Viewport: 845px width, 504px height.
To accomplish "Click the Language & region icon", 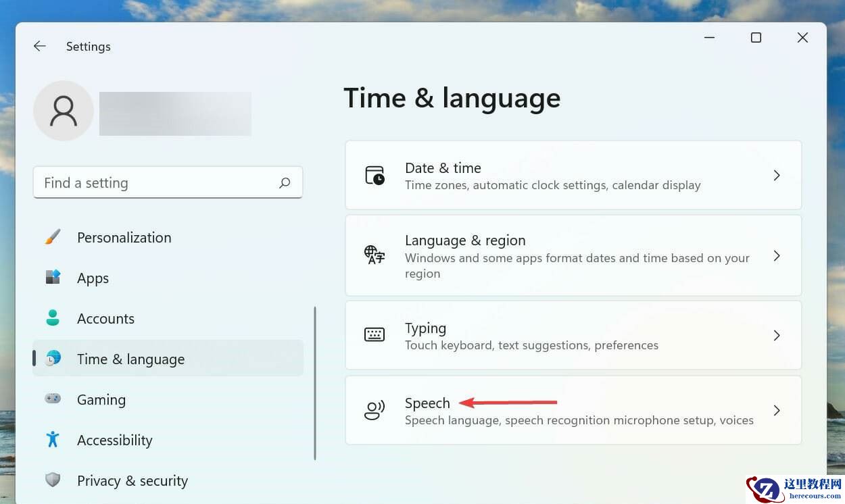I will 375,255.
